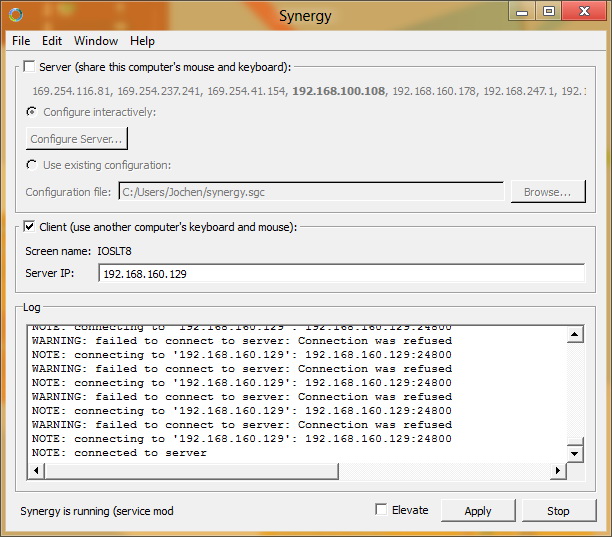Open the Help menu
Screen dimensions: 612x537
142,41
